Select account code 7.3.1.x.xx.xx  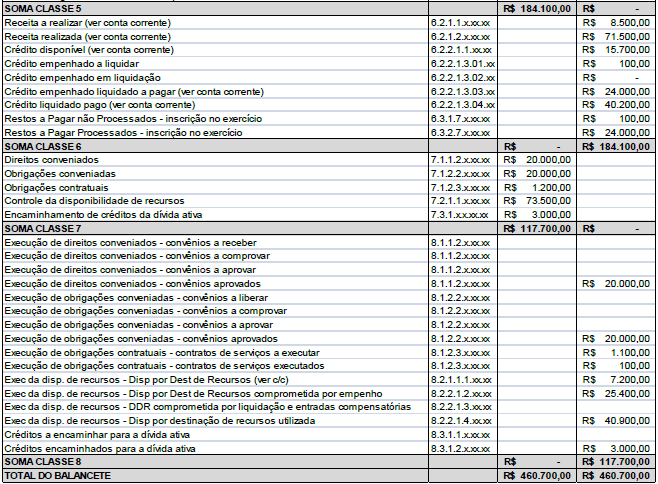pos(460,214)
